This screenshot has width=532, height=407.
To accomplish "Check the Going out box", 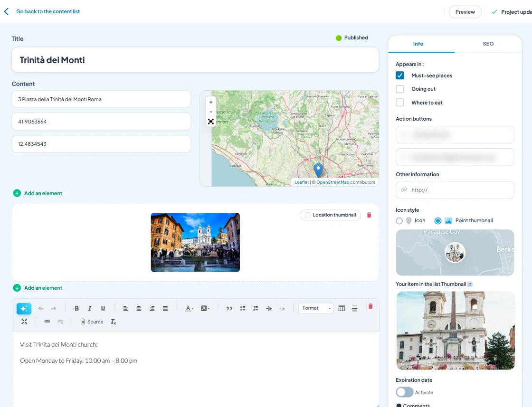I will (399, 89).
